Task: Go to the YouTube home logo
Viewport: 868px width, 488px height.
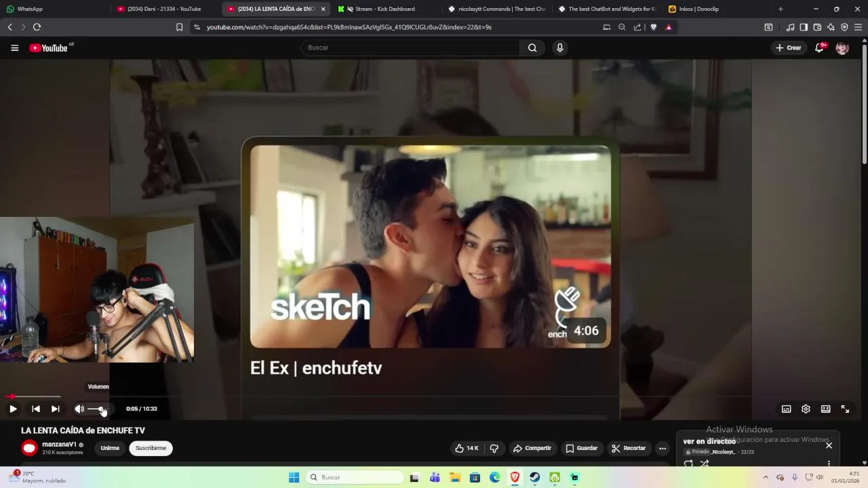Action: [48, 47]
